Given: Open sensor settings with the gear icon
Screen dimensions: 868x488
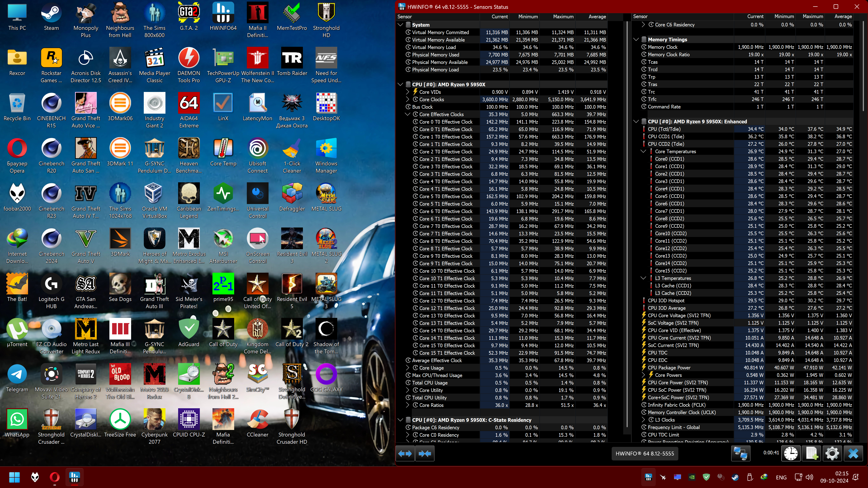Looking at the screenshot, I should click(x=832, y=453).
